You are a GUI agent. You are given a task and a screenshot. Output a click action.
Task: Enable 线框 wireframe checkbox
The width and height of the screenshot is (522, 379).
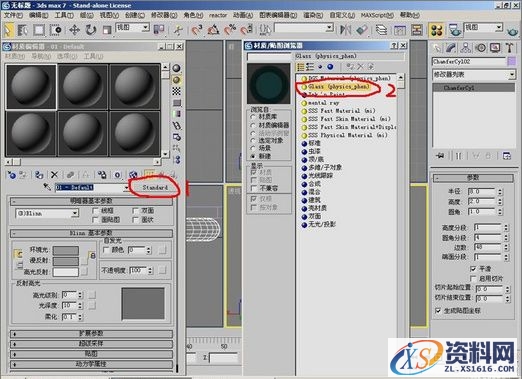(95, 211)
